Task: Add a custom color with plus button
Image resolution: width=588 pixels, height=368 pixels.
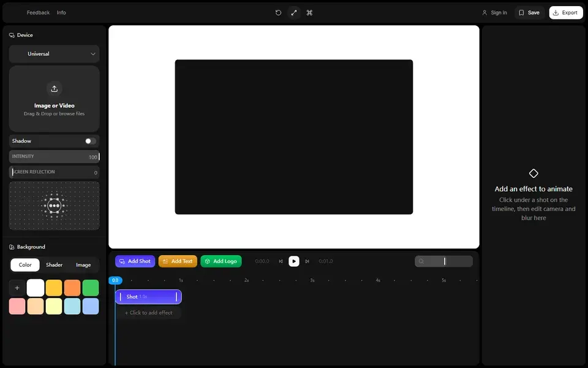Action: pyautogui.click(x=17, y=288)
